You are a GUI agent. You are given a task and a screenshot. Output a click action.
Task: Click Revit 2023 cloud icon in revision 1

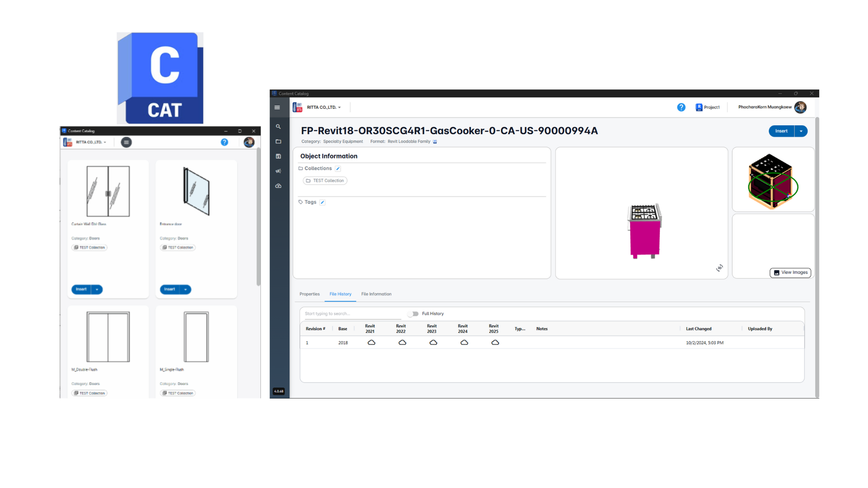(433, 343)
